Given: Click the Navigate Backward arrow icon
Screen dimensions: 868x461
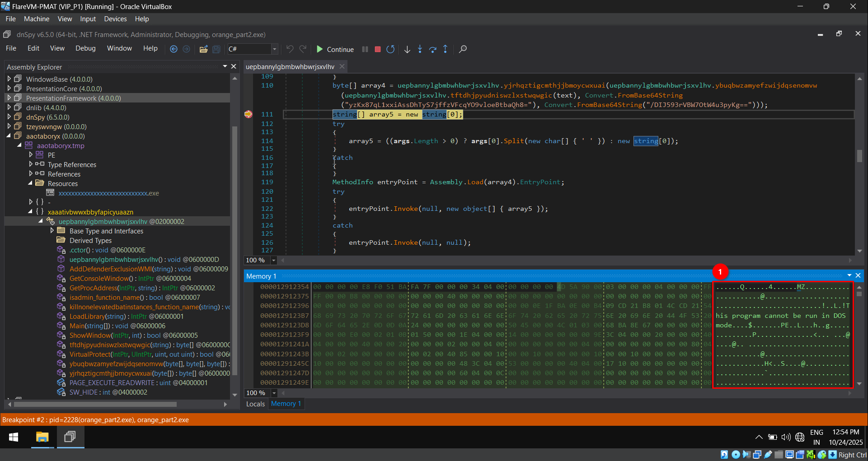Looking at the screenshot, I should 174,49.
